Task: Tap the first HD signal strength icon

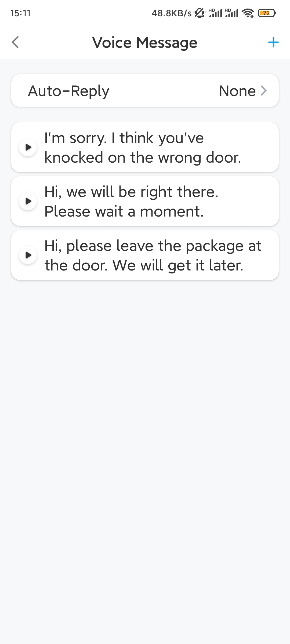Action: point(215,13)
